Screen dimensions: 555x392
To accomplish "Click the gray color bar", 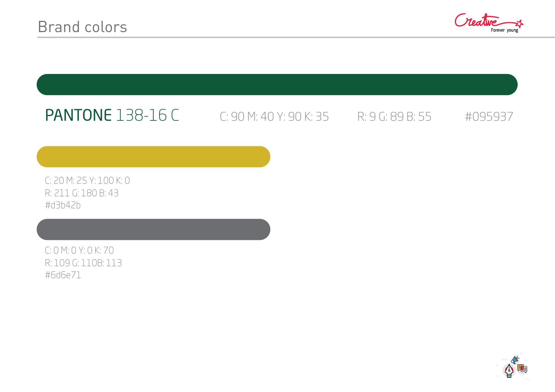I will pos(153,229).
